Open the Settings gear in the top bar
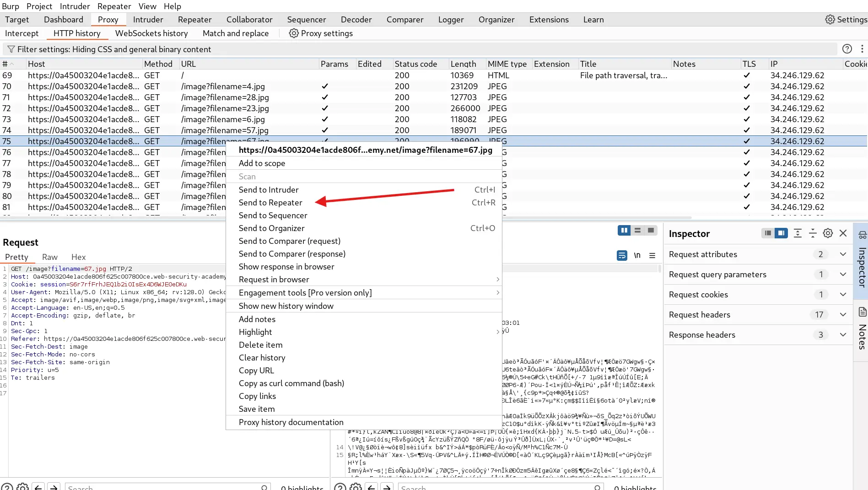Screen dimensions: 868x490 pyautogui.click(x=846, y=20)
